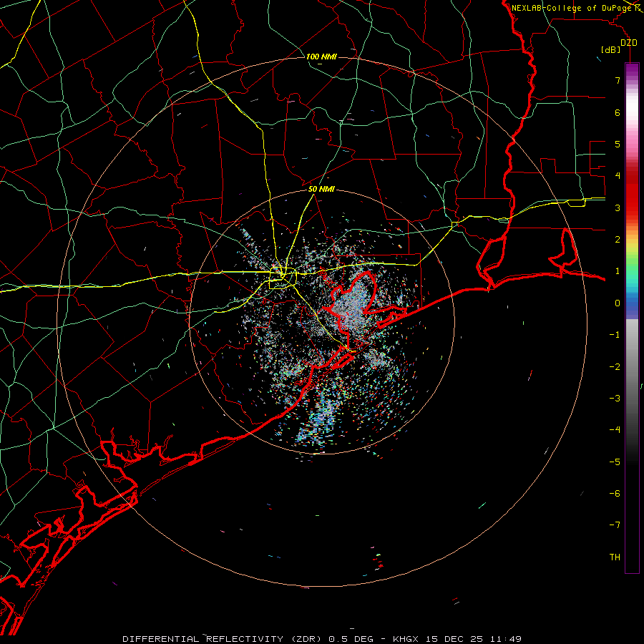Click the [dB] unit label
Viewport: 644px width, 644px height.
pos(610,50)
